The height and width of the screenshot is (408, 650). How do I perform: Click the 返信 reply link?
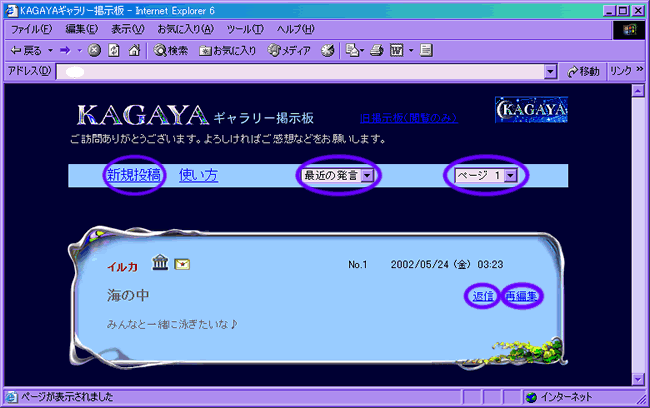(483, 296)
